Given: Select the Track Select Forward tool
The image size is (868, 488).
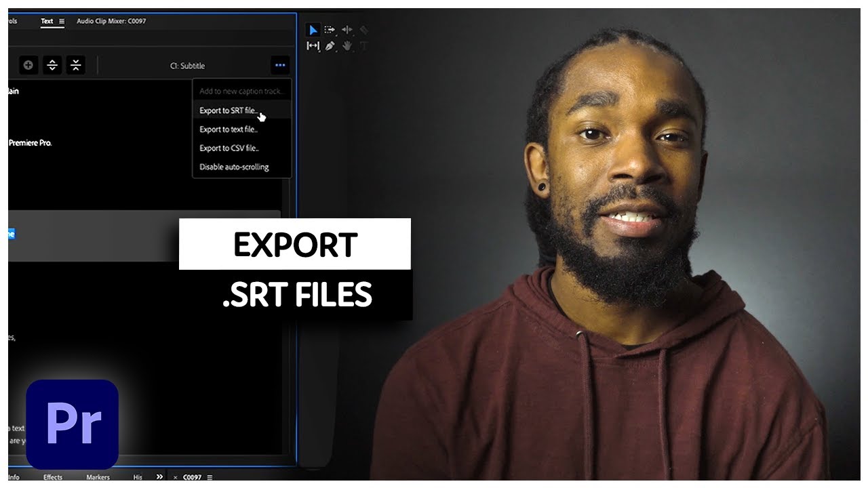Looking at the screenshot, I should tap(330, 30).
